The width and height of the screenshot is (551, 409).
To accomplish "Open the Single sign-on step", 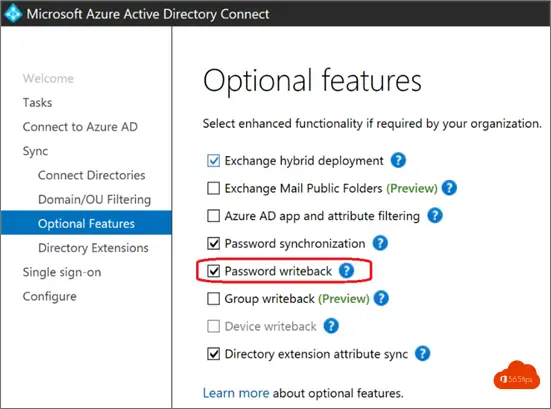I will [x=62, y=272].
